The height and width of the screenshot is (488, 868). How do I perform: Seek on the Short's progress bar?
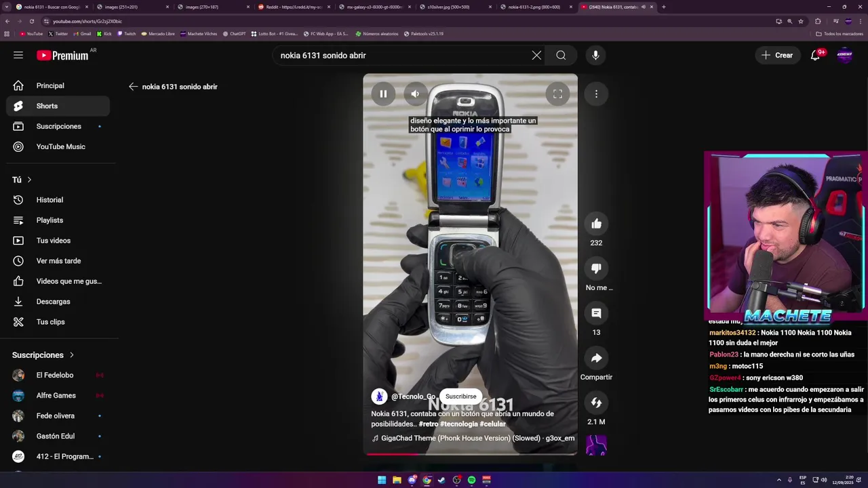pos(470,454)
